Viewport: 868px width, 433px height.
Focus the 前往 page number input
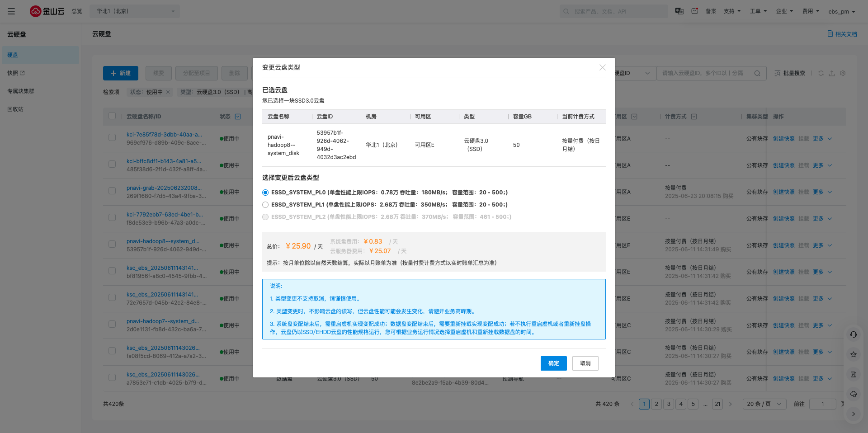[x=822, y=404]
